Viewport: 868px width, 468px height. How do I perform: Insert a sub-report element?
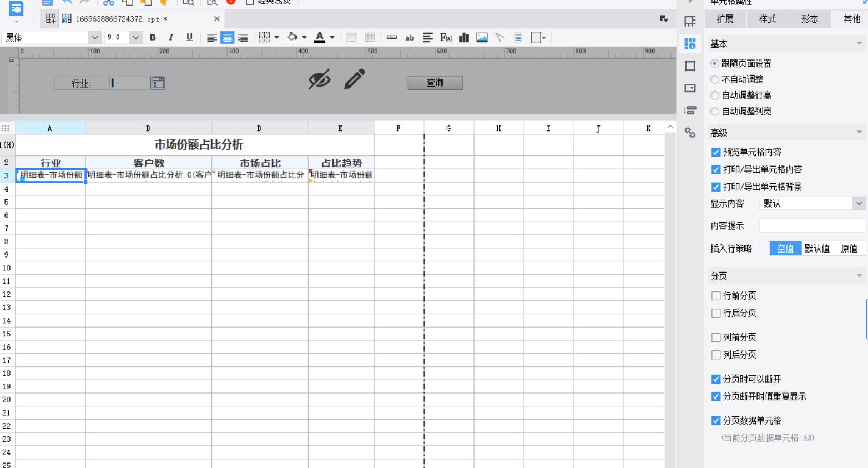coord(518,37)
